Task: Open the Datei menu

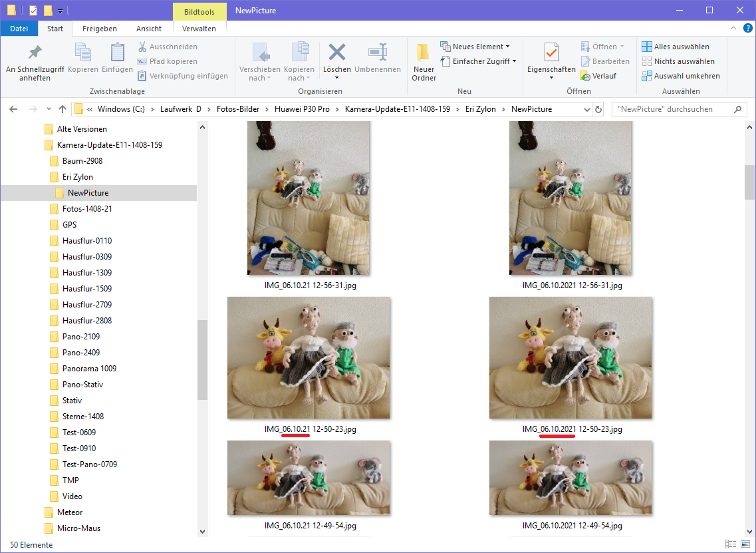Action: tap(19, 29)
